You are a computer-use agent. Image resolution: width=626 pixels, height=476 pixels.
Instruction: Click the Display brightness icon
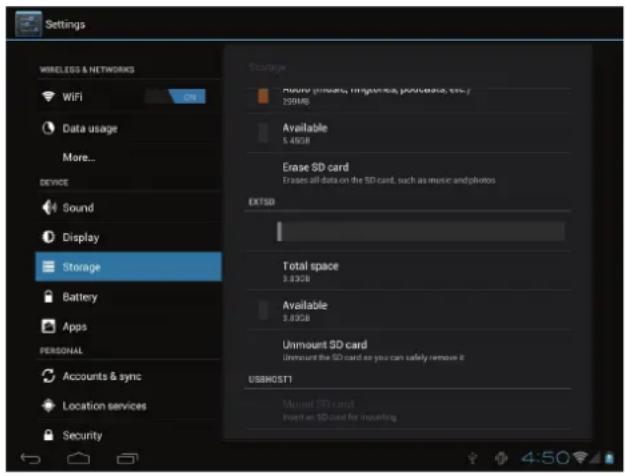pyautogui.click(x=48, y=237)
